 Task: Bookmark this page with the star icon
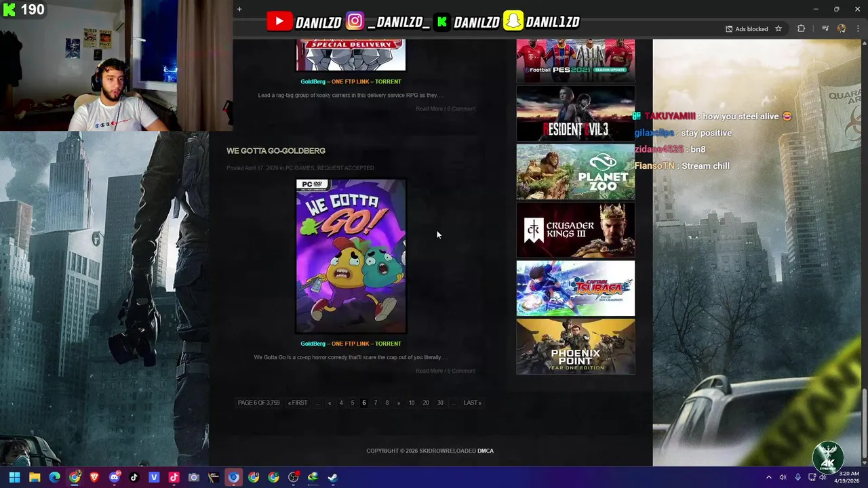778,28
